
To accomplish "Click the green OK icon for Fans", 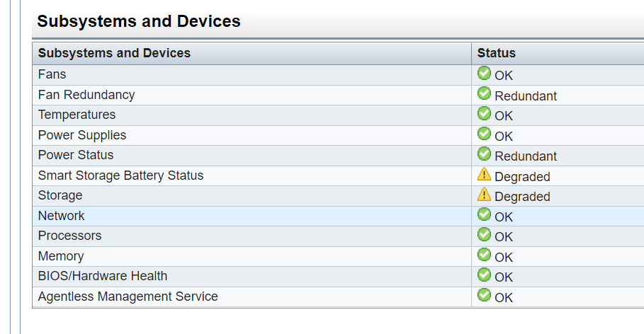I will coord(485,73).
